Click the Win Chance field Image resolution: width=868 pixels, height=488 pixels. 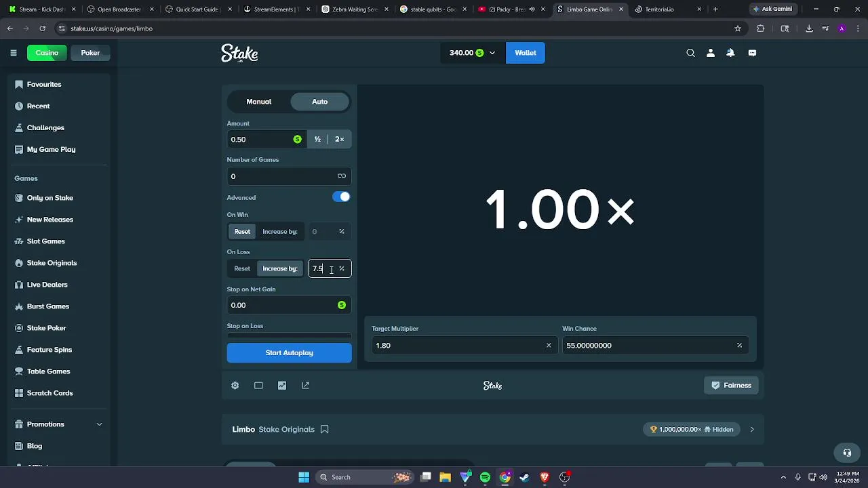(x=655, y=346)
